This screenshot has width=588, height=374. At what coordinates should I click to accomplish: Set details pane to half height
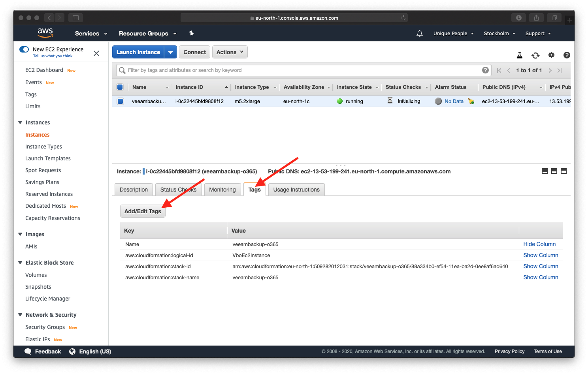[554, 171]
